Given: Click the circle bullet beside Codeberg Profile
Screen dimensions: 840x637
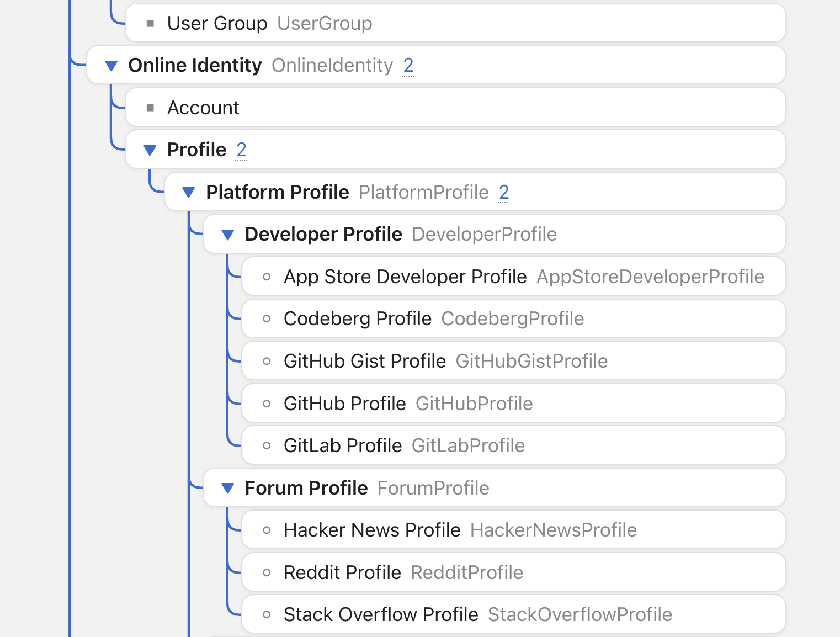Looking at the screenshot, I should (x=267, y=319).
